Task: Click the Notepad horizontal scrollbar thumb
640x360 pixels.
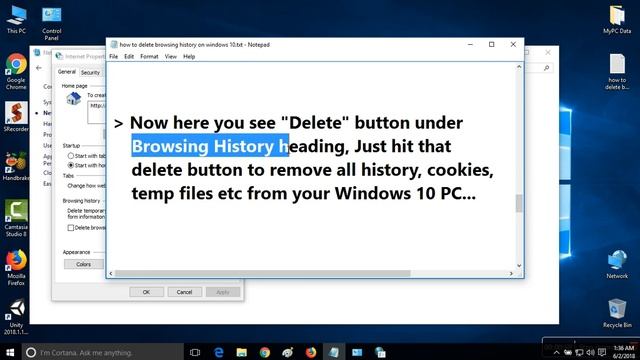Action: click(x=263, y=273)
